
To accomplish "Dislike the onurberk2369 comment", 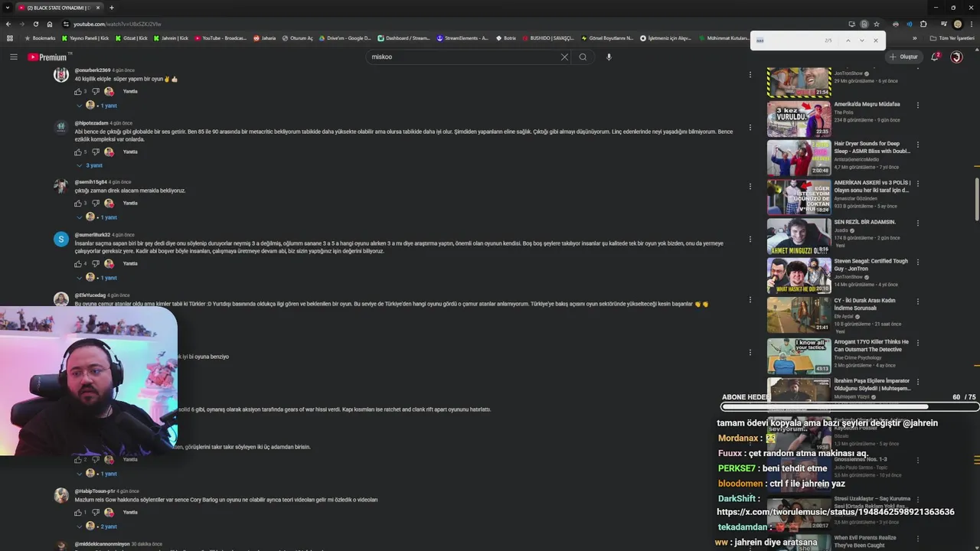I will [x=96, y=92].
